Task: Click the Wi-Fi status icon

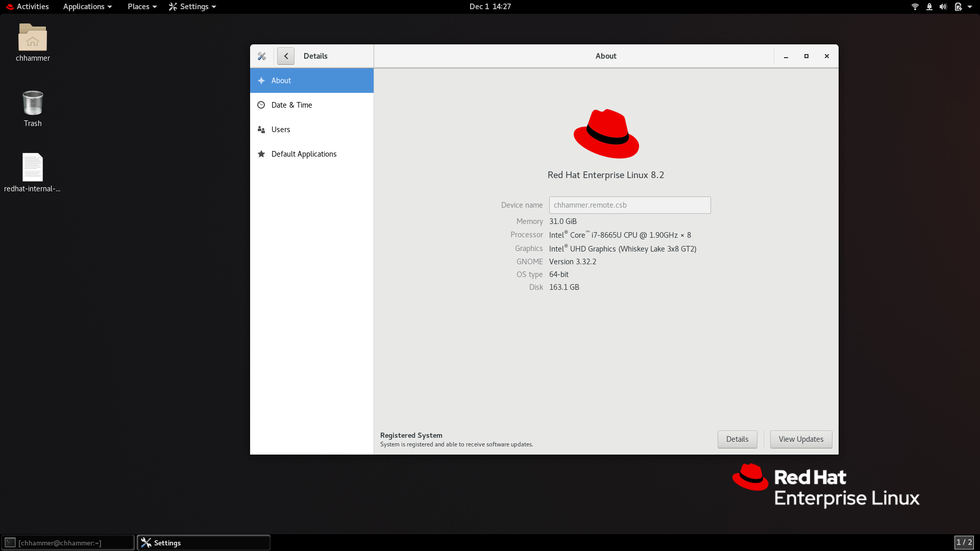Action: (915, 7)
